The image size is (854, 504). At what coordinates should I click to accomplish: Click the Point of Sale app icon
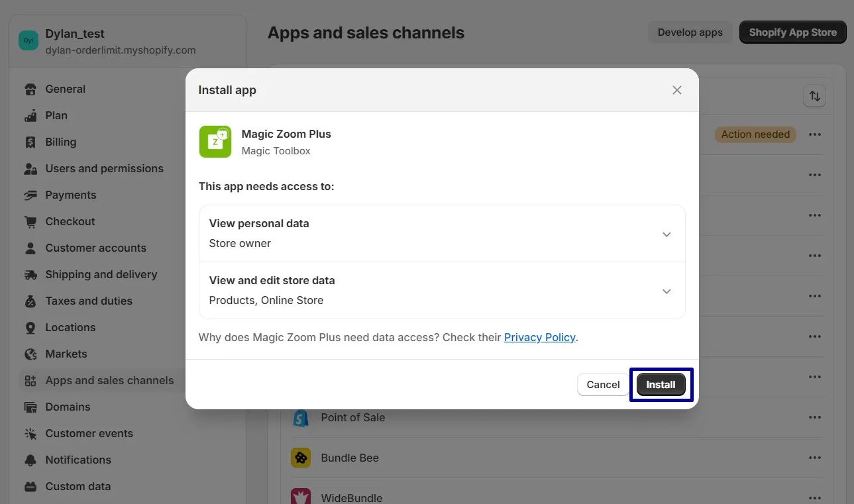pyautogui.click(x=301, y=417)
